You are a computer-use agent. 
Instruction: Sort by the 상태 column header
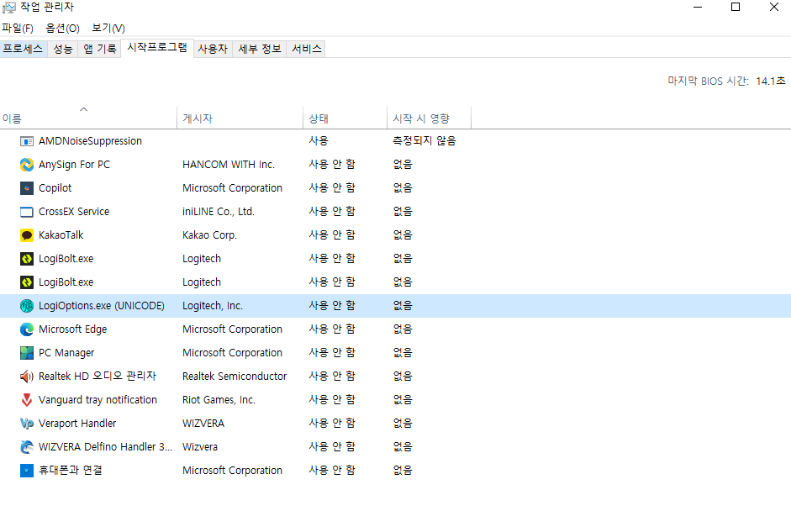(345, 118)
